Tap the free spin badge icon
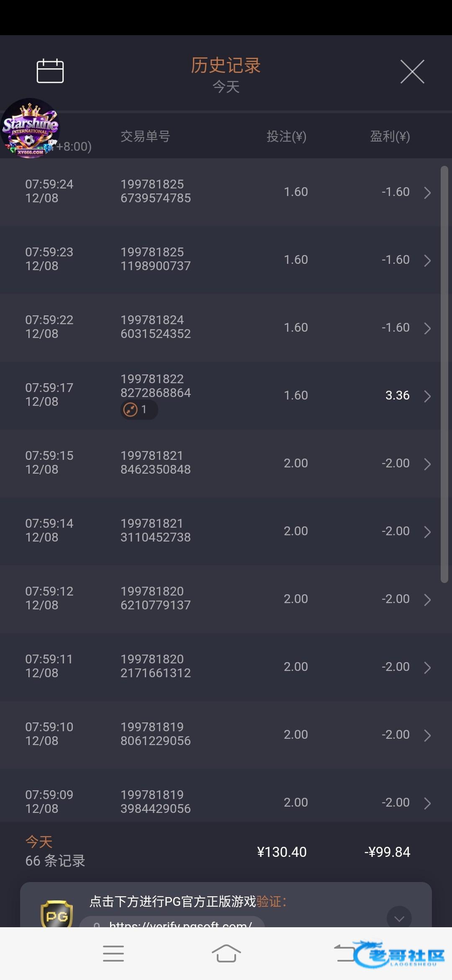 pyautogui.click(x=131, y=410)
